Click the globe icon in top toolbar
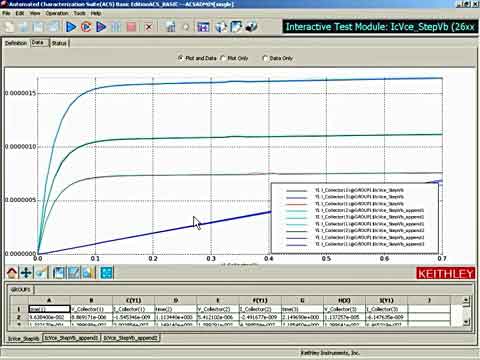Viewport: 480px width, 360px height. point(221,27)
